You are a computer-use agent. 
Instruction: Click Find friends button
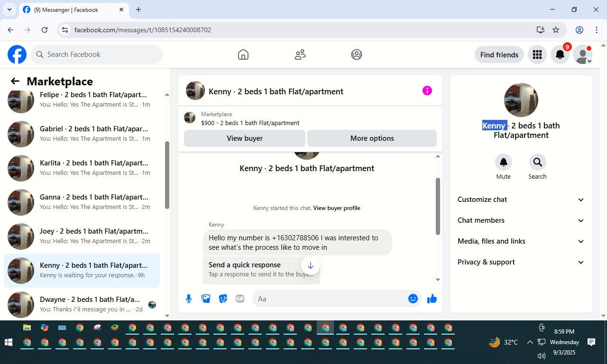tap(499, 55)
